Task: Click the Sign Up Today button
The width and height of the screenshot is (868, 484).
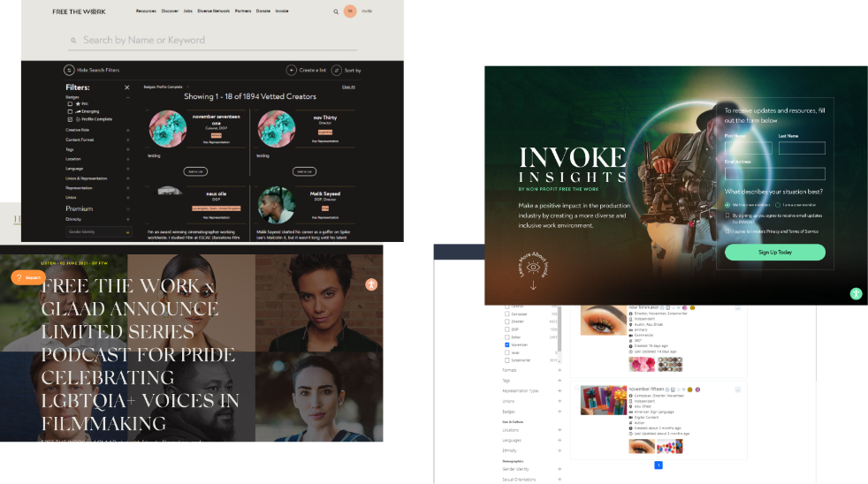Action: click(x=774, y=253)
